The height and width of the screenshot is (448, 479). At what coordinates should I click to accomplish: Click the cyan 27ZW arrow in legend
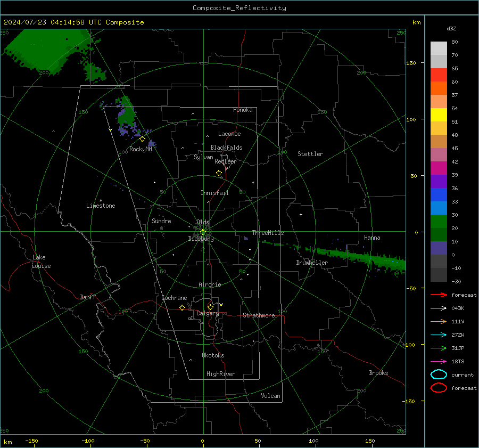pyautogui.click(x=439, y=335)
